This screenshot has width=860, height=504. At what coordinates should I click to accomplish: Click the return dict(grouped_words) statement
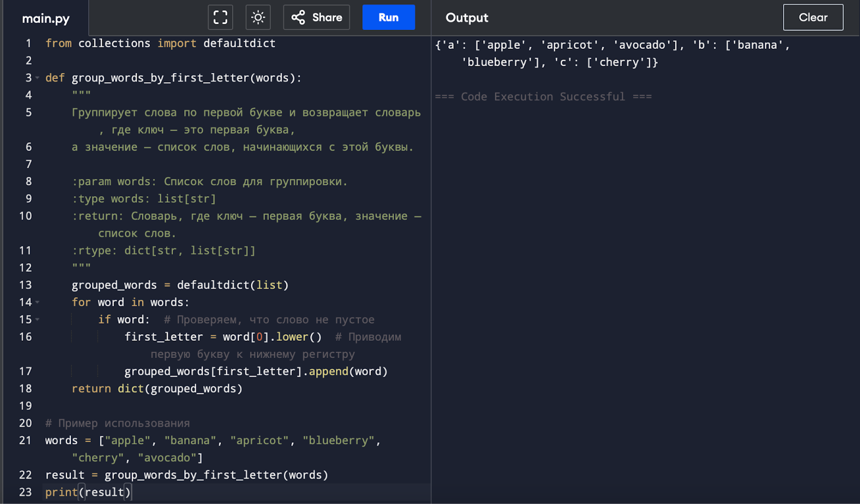pos(157,388)
